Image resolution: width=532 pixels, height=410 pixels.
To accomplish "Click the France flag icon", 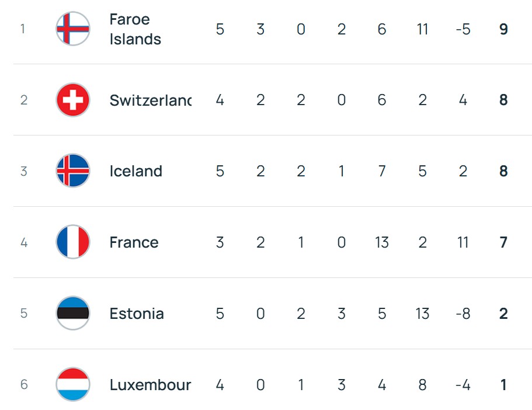I will (72, 242).
